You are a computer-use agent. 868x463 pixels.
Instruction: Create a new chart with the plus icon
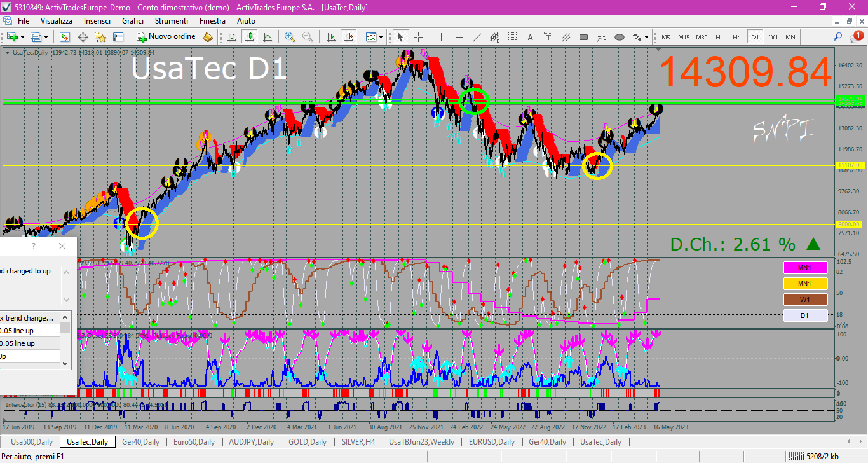[12, 37]
